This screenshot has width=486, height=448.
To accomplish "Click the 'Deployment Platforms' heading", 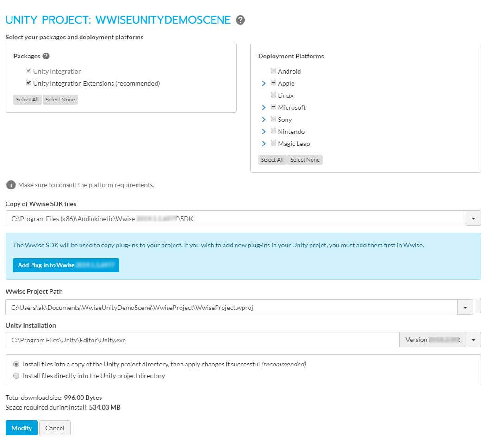I will tap(291, 56).
